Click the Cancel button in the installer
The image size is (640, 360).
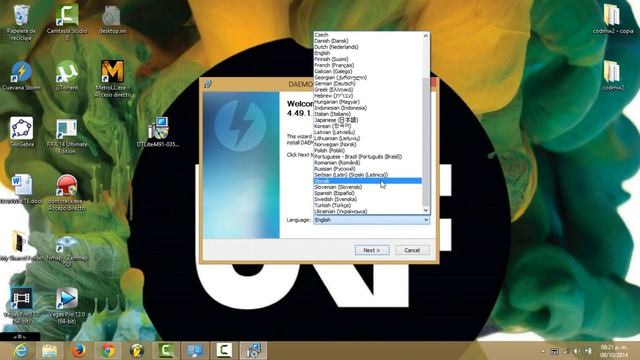coord(412,250)
